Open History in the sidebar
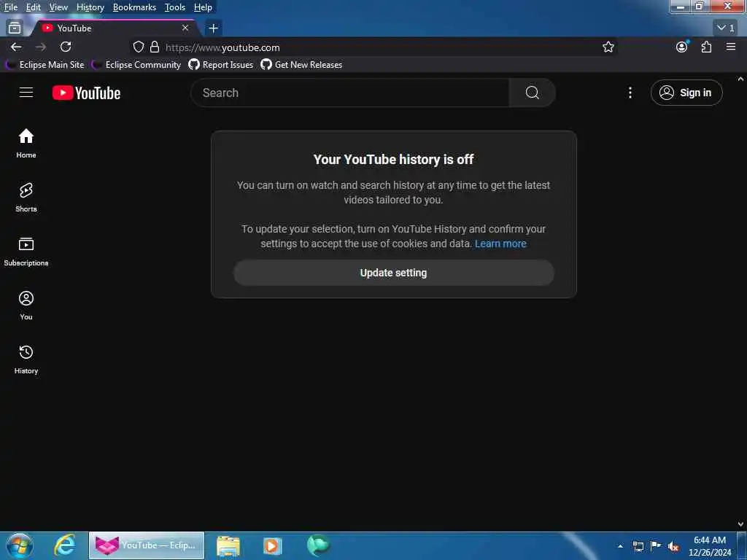 [x=26, y=359]
